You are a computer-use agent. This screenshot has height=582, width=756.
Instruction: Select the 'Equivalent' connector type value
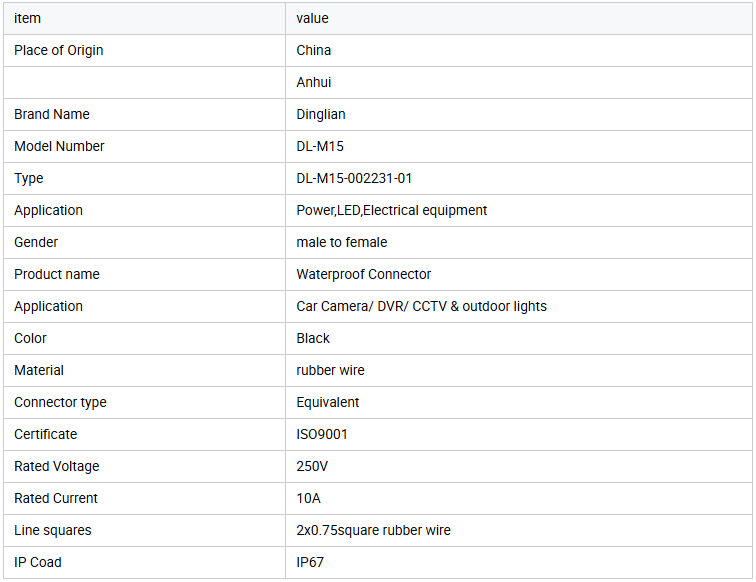pyautogui.click(x=328, y=402)
